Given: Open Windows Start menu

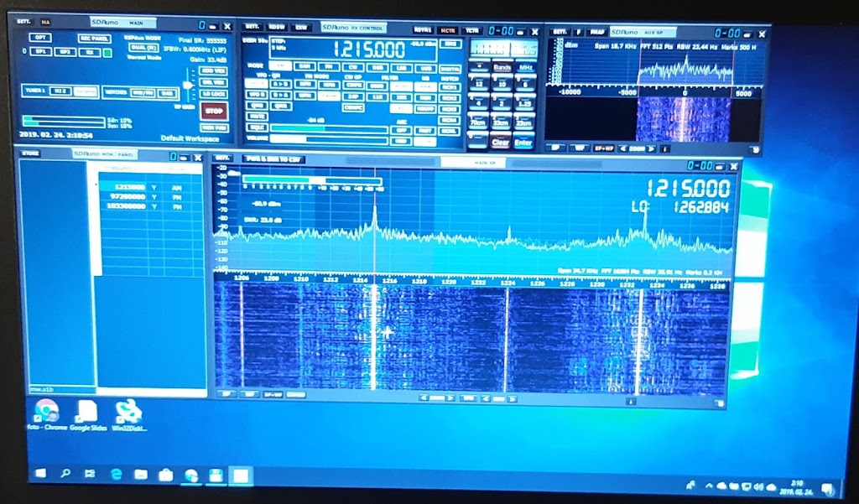Looking at the screenshot, I should pyautogui.click(x=39, y=474).
